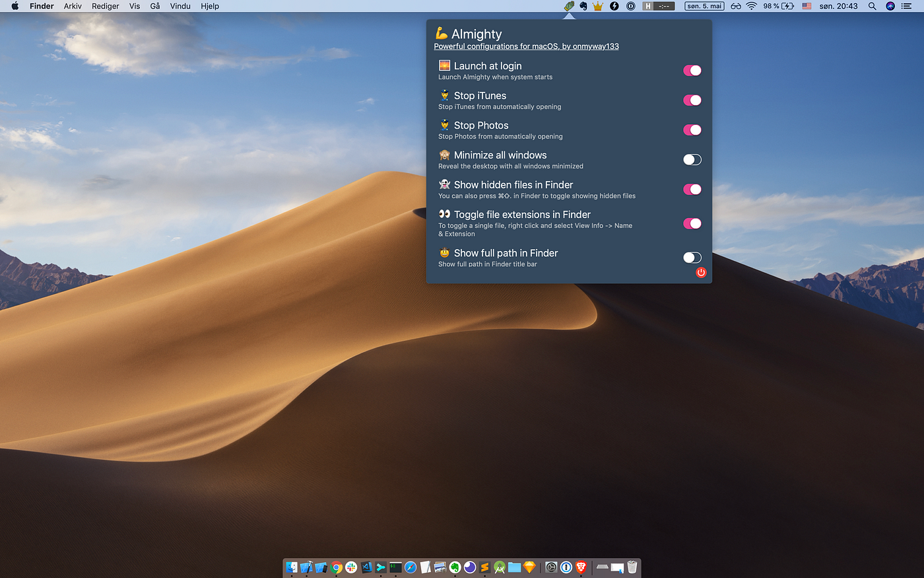Open the Gå menu
The height and width of the screenshot is (578, 924).
click(155, 6)
